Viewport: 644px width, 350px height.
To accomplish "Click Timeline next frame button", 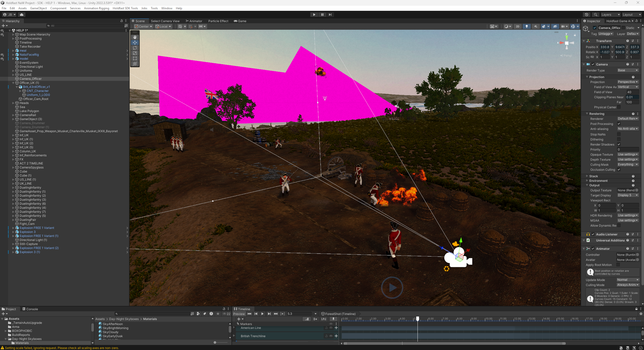I will [269, 314].
